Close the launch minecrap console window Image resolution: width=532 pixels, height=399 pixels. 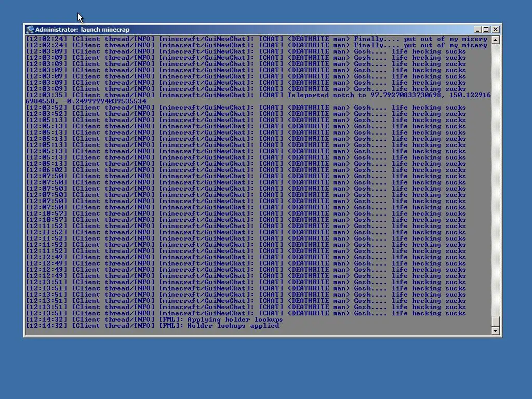[495, 30]
